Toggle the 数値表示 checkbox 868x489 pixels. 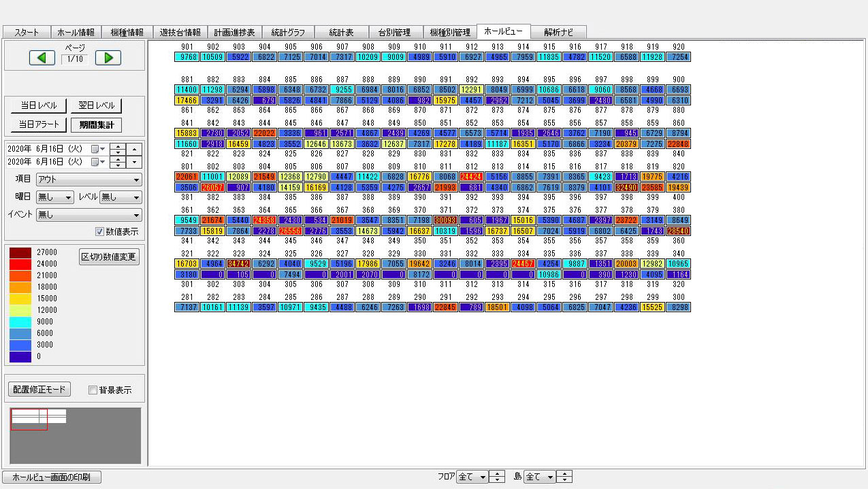(100, 232)
